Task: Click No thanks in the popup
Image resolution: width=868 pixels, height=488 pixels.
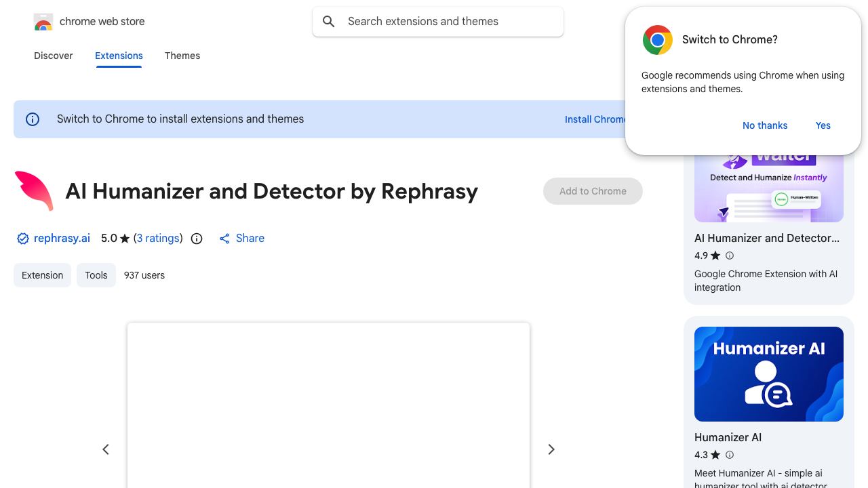Action: pyautogui.click(x=765, y=125)
